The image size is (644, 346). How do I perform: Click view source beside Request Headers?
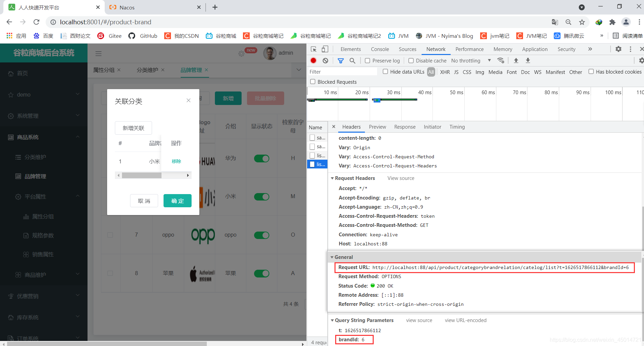coord(401,178)
